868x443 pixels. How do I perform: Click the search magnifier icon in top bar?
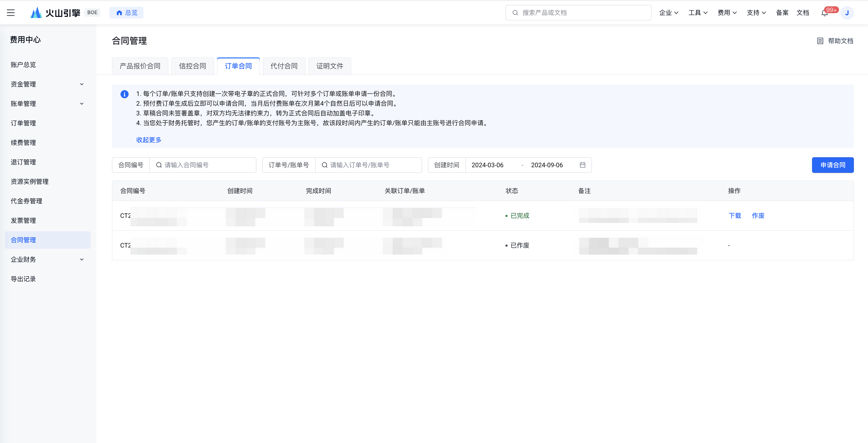[515, 13]
